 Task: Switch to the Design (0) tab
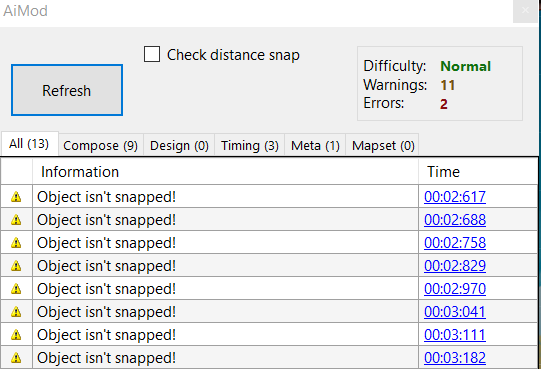[179, 145]
